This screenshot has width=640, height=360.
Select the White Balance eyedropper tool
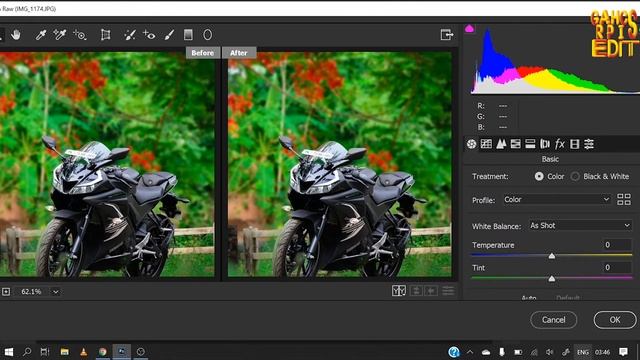click(x=40, y=35)
